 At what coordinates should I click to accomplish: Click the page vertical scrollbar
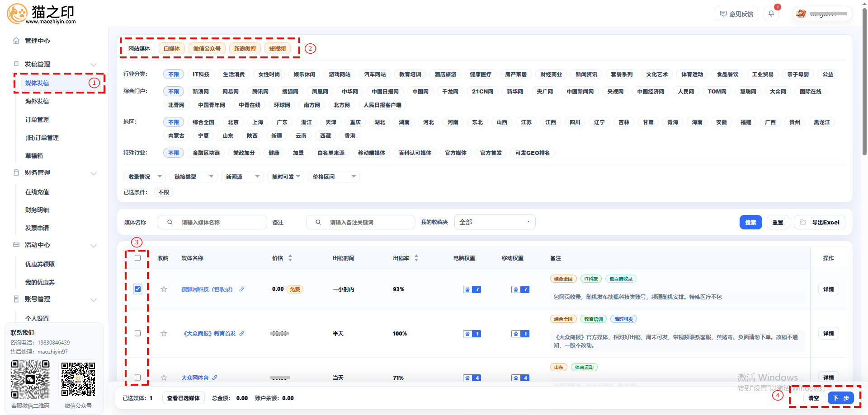[x=864, y=90]
